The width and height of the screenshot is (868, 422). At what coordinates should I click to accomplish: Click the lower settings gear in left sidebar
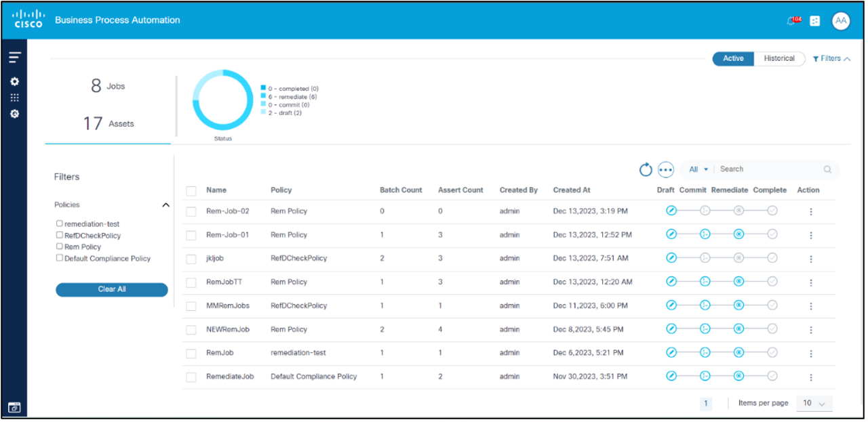(x=15, y=114)
